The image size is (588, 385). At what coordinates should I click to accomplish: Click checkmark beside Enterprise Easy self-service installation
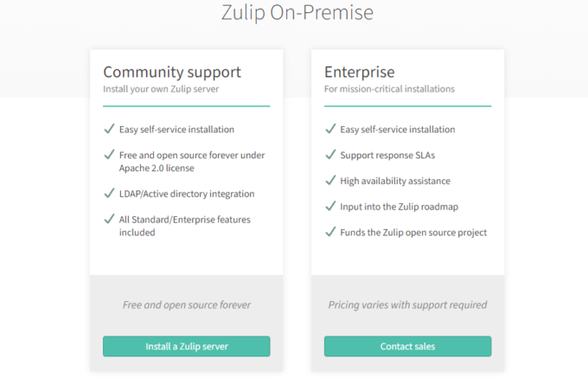coord(330,129)
